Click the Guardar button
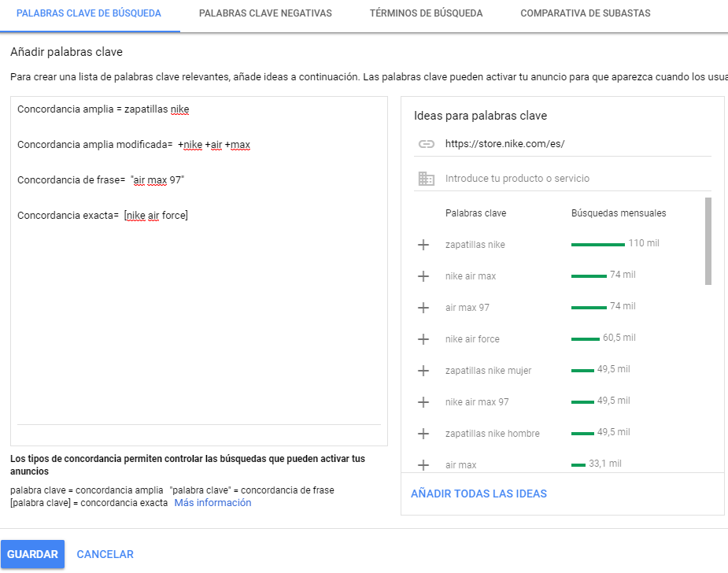 click(32, 554)
